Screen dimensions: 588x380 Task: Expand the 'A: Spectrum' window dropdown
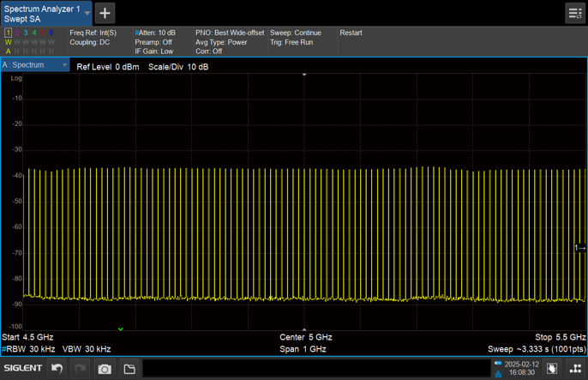[64, 65]
